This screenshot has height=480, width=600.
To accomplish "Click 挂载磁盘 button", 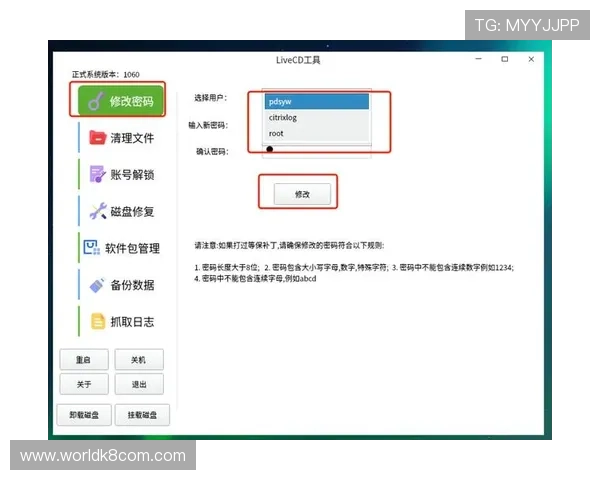I will point(142,415).
